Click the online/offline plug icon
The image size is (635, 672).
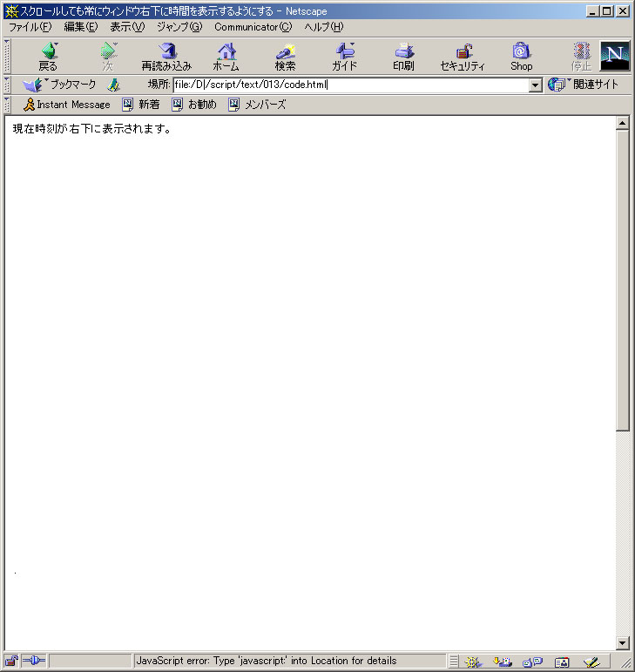[34, 661]
